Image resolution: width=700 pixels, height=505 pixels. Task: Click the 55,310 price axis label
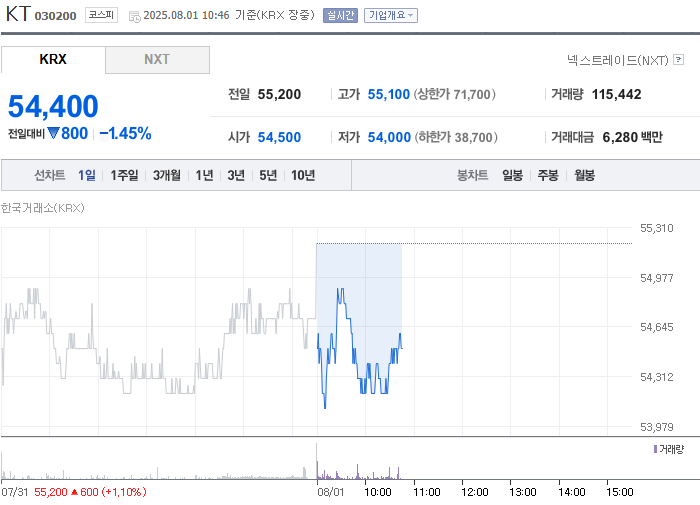[x=656, y=228]
